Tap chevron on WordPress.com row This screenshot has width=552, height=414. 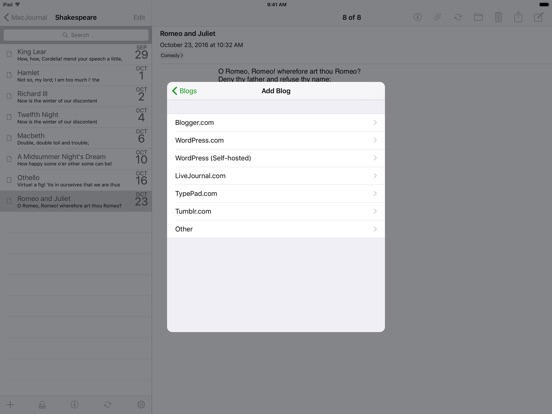click(x=375, y=140)
